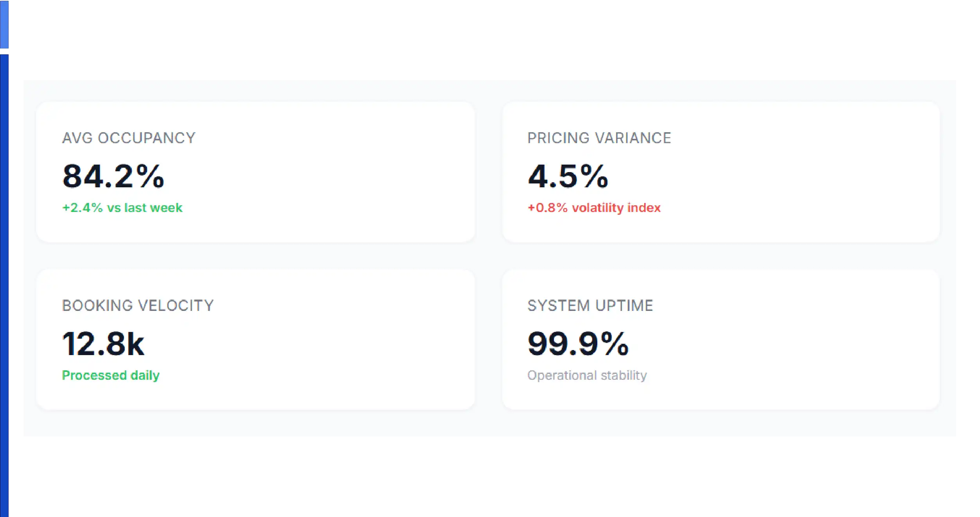Viewport: 980px width, 517px height.
Task: Select the 12.8k booking velocity value
Action: [x=103, y=344]
